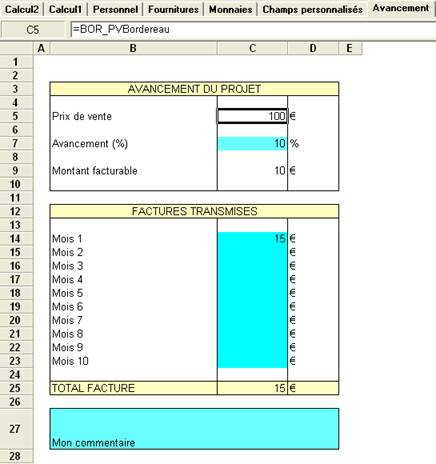Open the Calcul1 sheet tab
436x464 pixels.
tap(65, 9)
